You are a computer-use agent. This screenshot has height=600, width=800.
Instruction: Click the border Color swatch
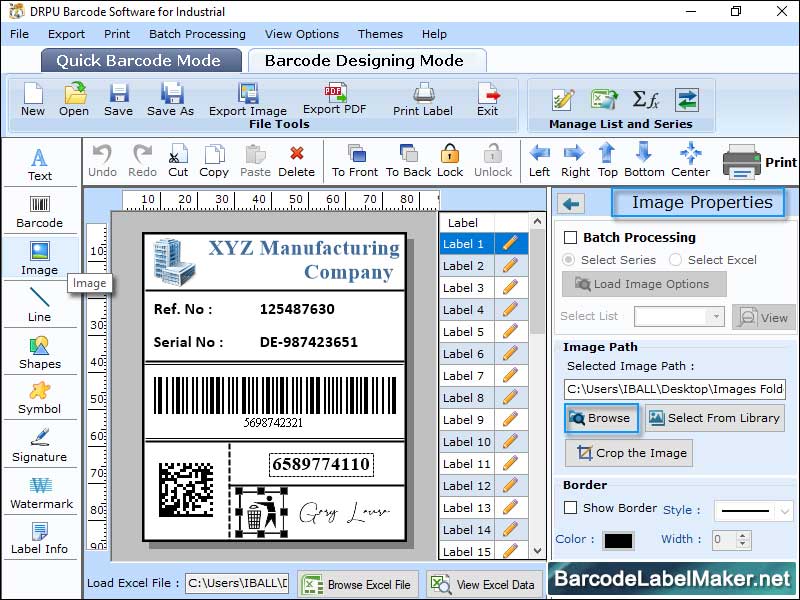[620, 538]
